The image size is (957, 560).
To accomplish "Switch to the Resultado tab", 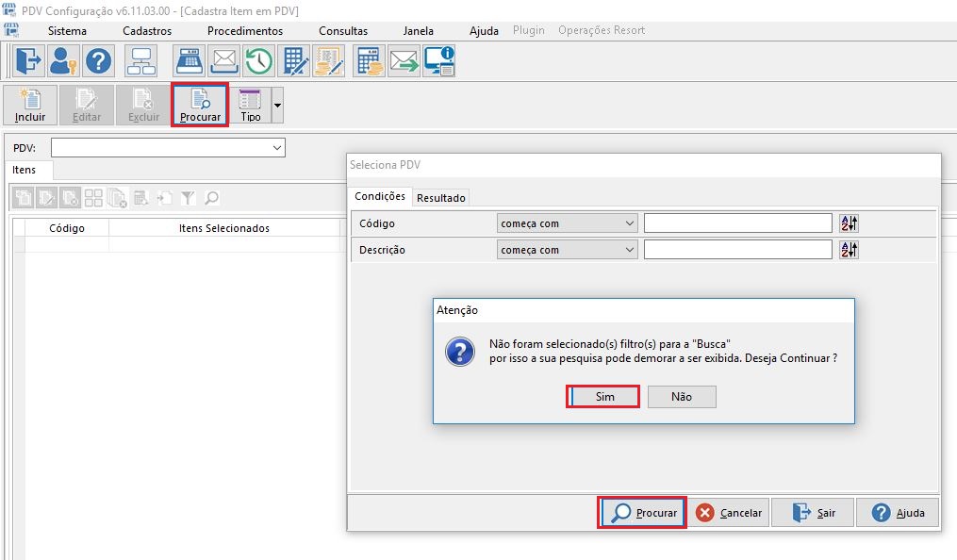I will pos(440,198).
